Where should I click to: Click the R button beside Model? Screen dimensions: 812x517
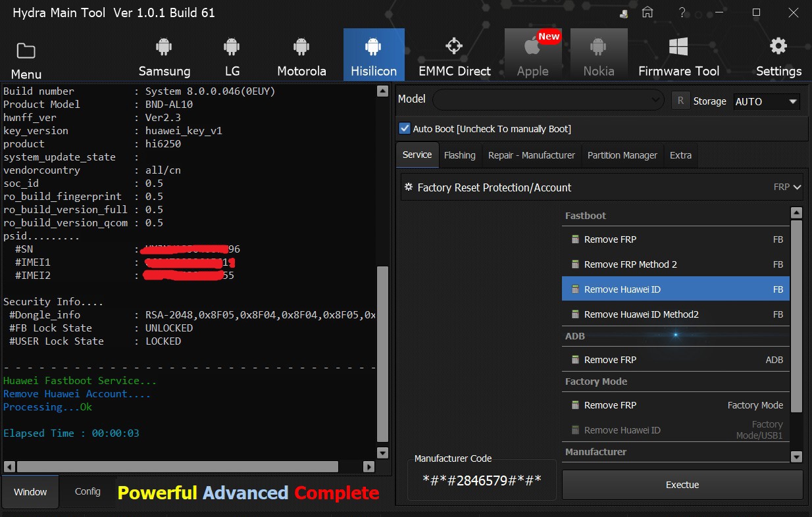click(x=680, y=101)
